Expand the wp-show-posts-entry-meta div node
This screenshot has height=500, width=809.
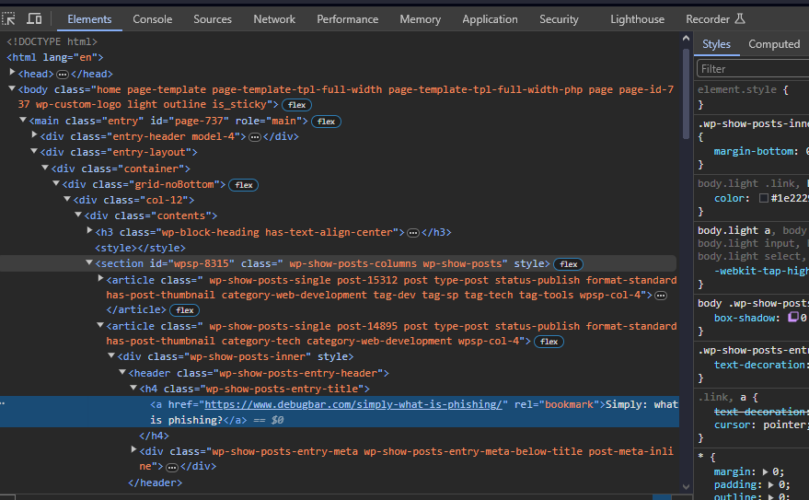pos(134,450)
